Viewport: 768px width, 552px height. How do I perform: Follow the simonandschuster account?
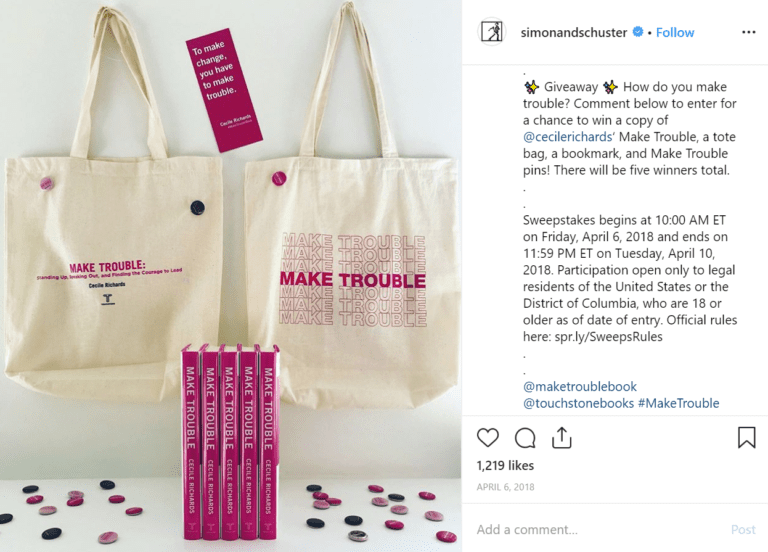(x=675, y=32)
